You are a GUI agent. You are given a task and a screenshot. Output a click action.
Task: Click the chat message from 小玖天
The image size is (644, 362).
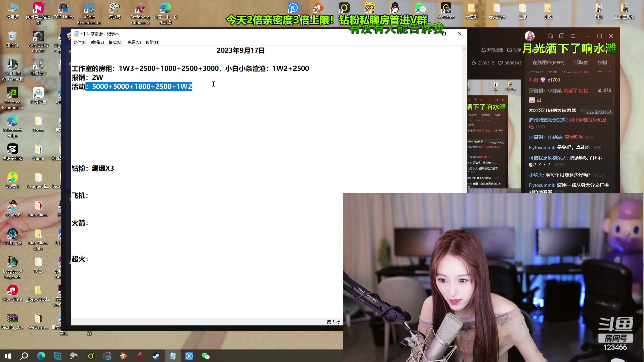point(566,175)
